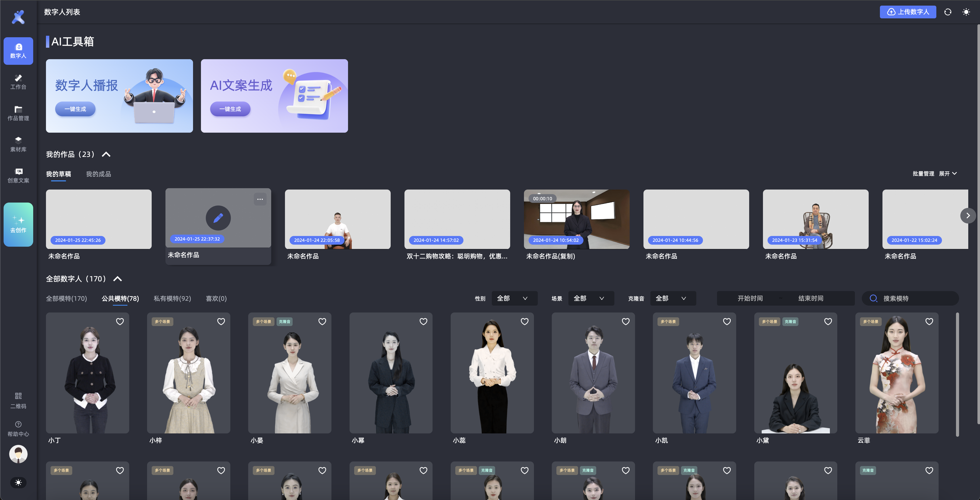The width and height of the screenshot is (980, 500).
Task: Open the 帮助中心 help icon
Action: click(x=18, y=429)
